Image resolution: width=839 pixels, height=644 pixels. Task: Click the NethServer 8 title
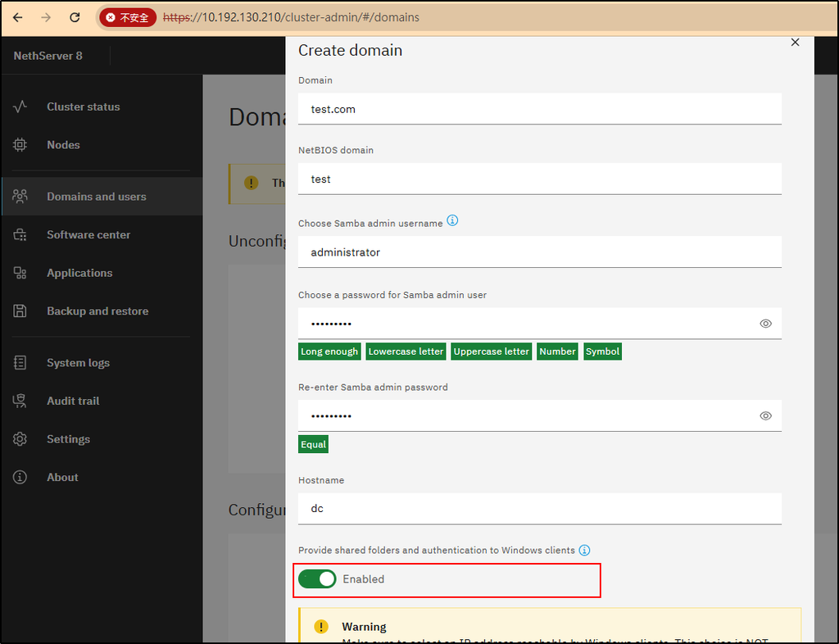click(x=48, y=56)
